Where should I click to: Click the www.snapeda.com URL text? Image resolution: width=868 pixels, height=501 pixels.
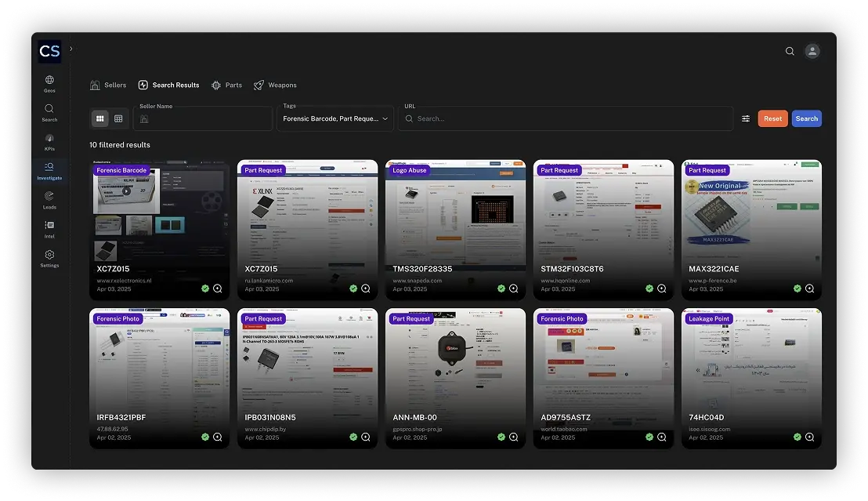tap(418, 281)
